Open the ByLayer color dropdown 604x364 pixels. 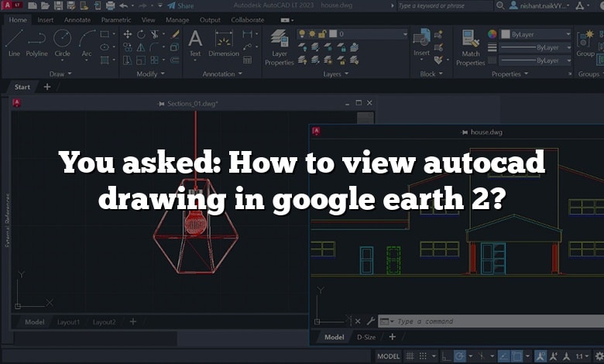point(568,34)
